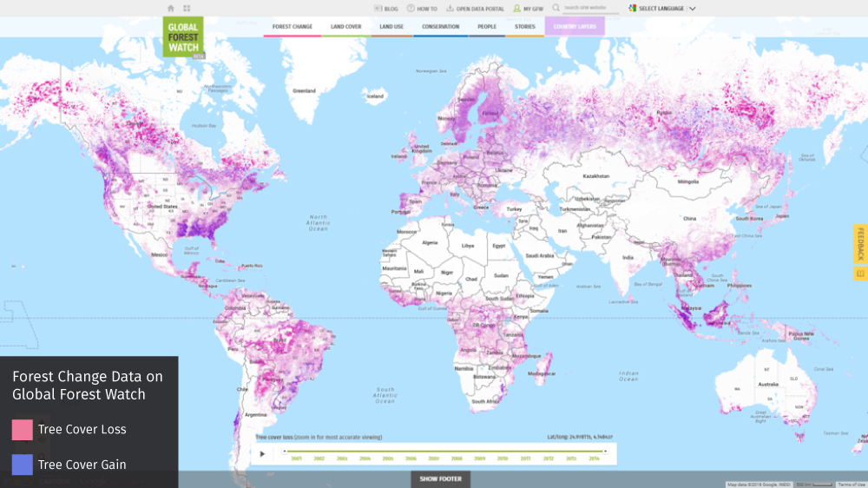Click the How To help link
868x488 pixels.
point(422,9)
